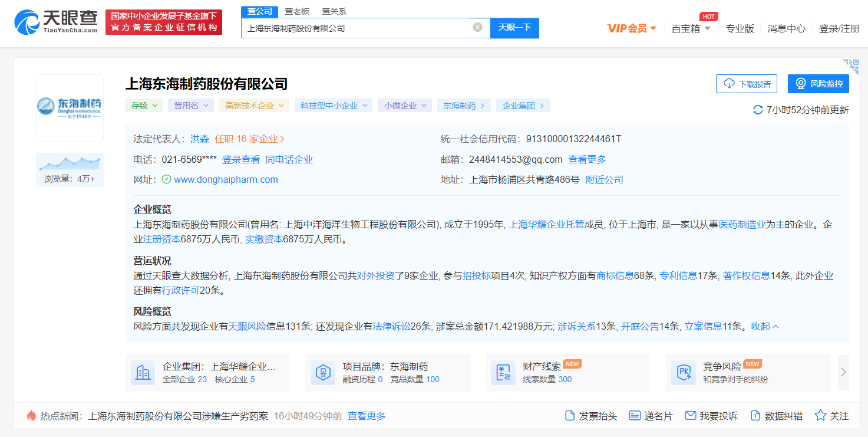Open 招投标 link
Image resolution: width=868 pixels, height=437 pixels.
pyautogui.click(x=477, y=275)
